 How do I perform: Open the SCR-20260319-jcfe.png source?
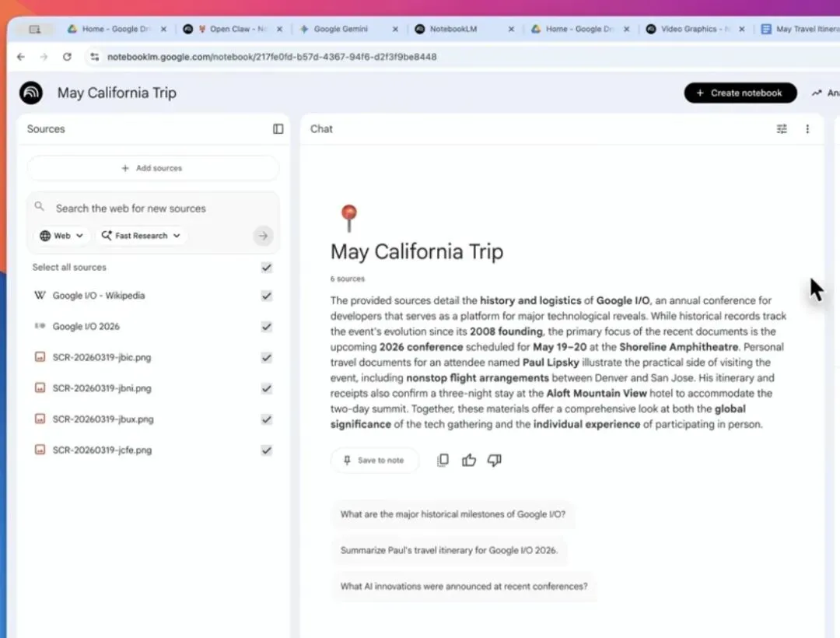(102, 450)
